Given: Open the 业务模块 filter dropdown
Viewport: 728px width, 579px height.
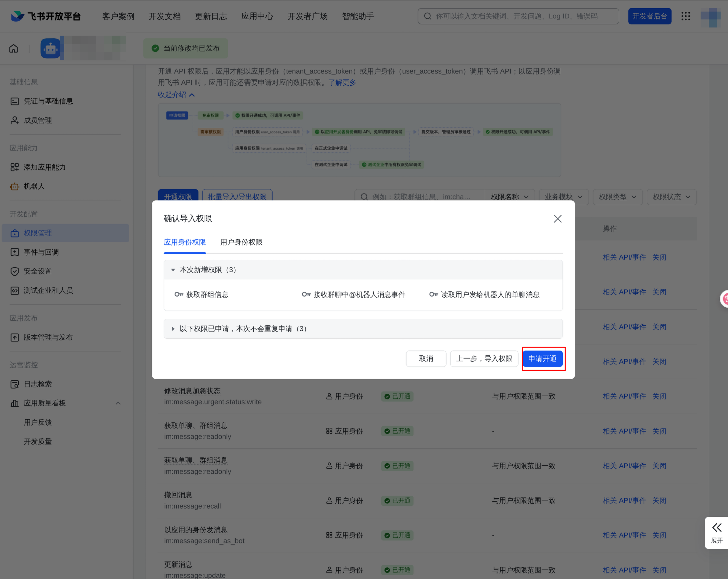Looking at the screenshot, I should point(564,197).
